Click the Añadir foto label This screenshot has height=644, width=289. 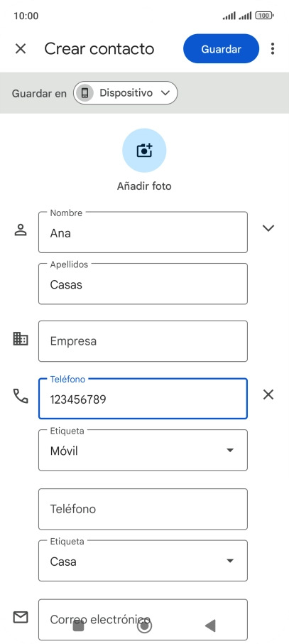pyautogui.click(x=144, y=186)
